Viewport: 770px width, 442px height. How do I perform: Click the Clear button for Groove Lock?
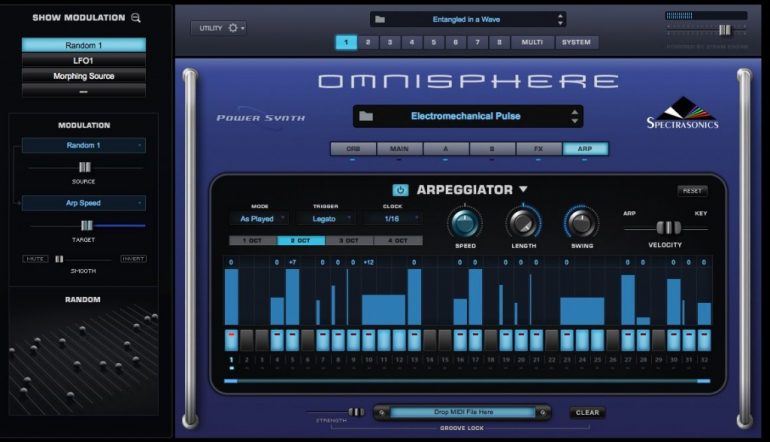[588, 412]
